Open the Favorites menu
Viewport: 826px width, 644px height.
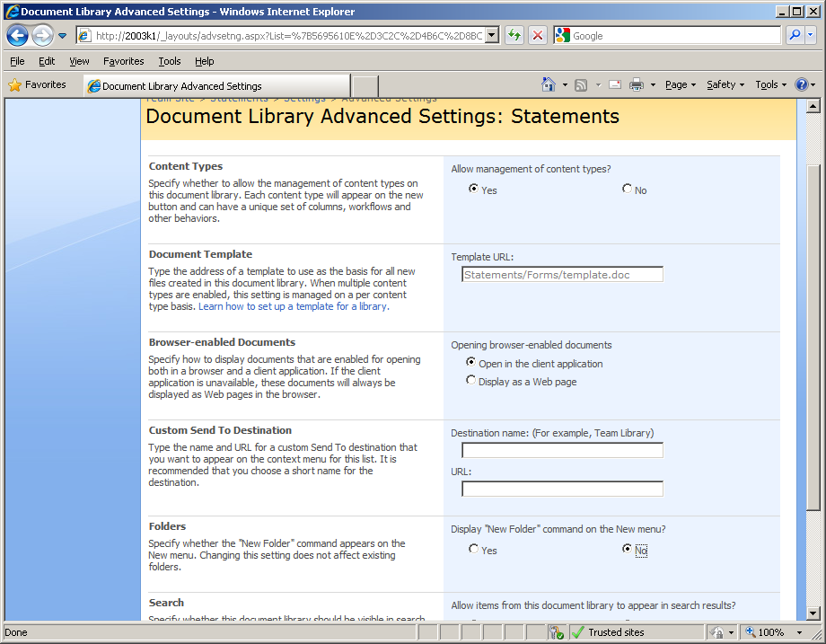pyautogui.click(x=123, y=61)
